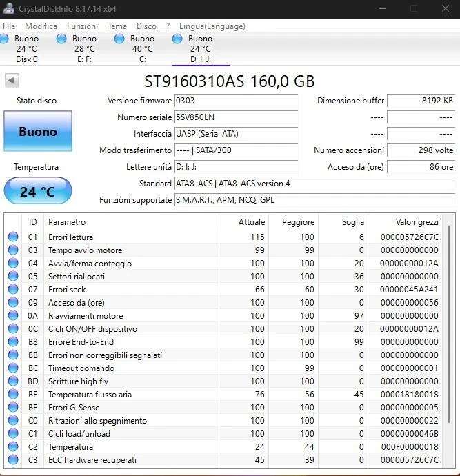Screen dimensions: 460x476
Task: Click the status orb for Riavviamenti motore
Action: tap(13, 315)
